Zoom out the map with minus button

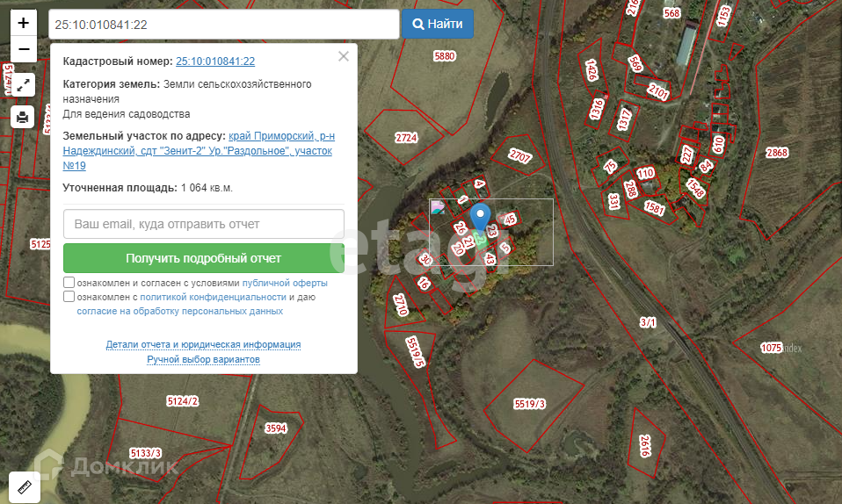24,49
